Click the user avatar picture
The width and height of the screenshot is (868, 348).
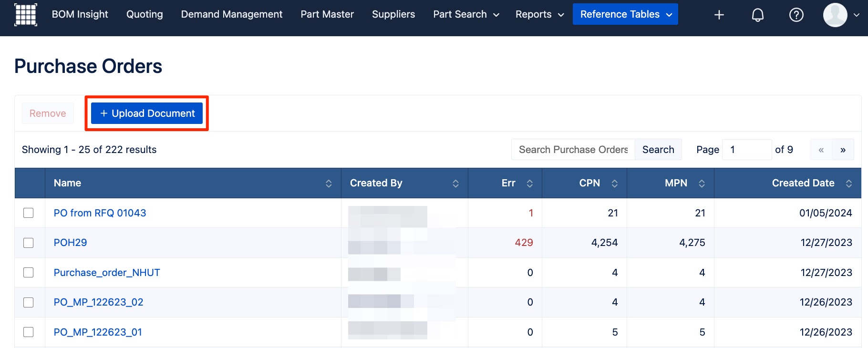[835, 15]
